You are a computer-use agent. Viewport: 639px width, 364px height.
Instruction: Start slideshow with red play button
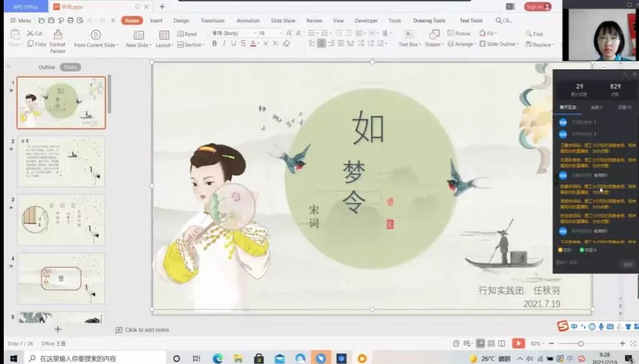point(518,343)
